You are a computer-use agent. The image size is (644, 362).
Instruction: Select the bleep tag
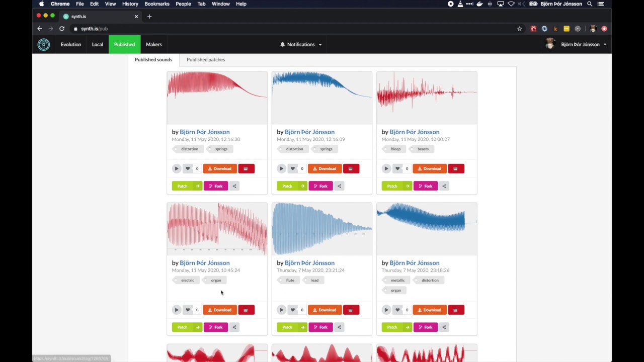(x=395, y=149)
